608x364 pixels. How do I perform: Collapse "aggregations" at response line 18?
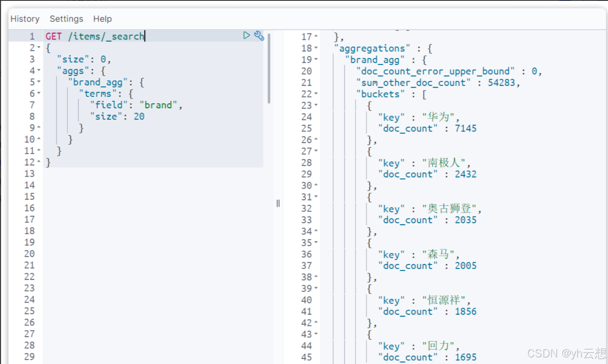[316, 48]
